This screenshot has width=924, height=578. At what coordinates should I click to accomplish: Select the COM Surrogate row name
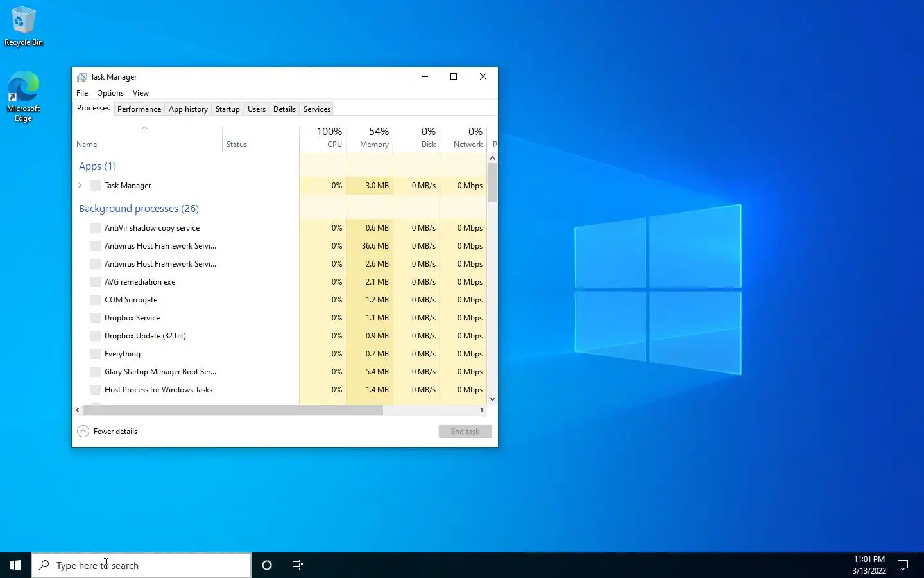(131, 300)
